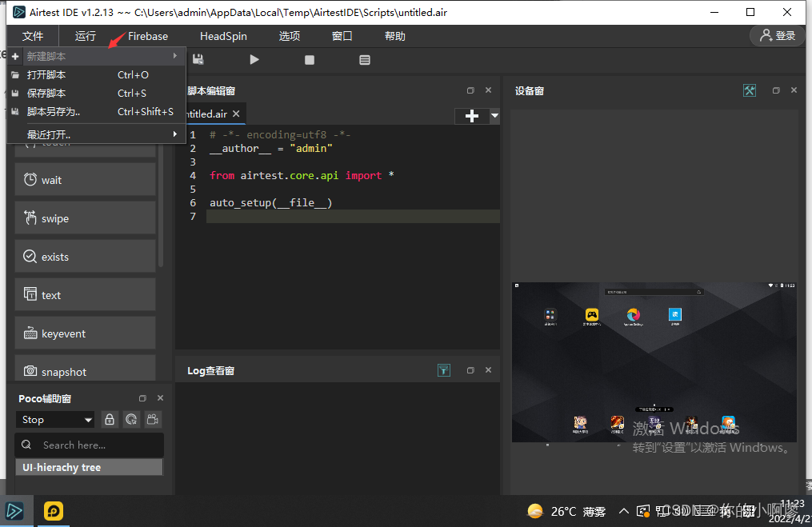Click the device search bar

(x=654, y=292)
